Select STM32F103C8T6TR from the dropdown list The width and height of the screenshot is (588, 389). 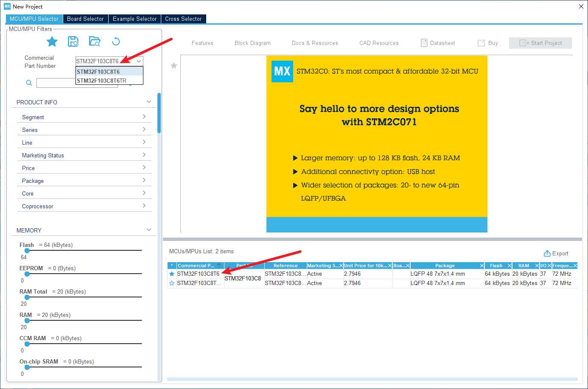[x=102, y=81]
